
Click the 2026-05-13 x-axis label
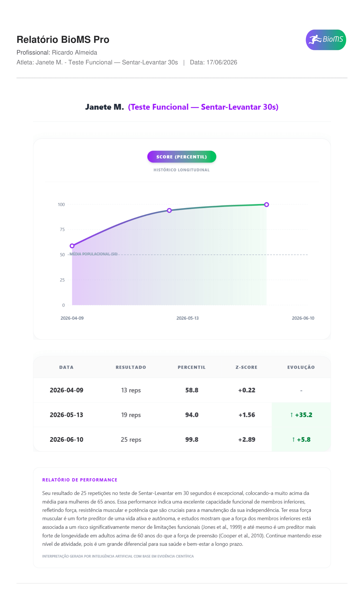click(x=187, y=318)
